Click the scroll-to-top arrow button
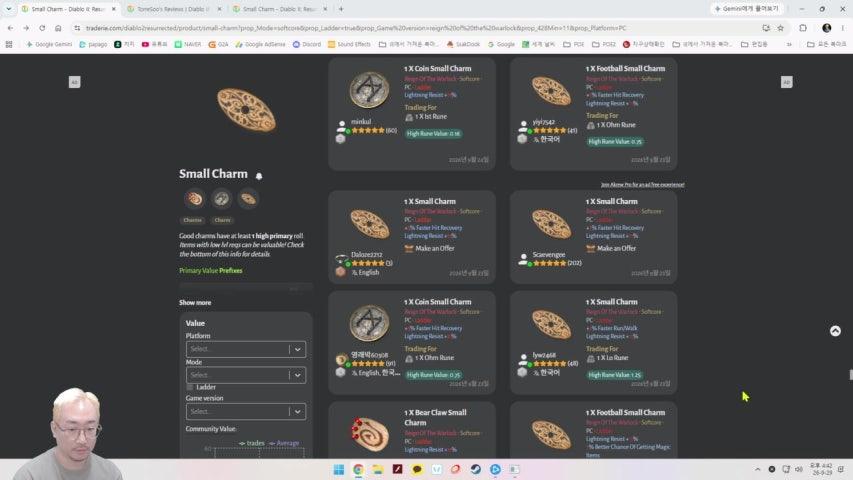Viewport: 853px width, 480px height. pos(835,331)
